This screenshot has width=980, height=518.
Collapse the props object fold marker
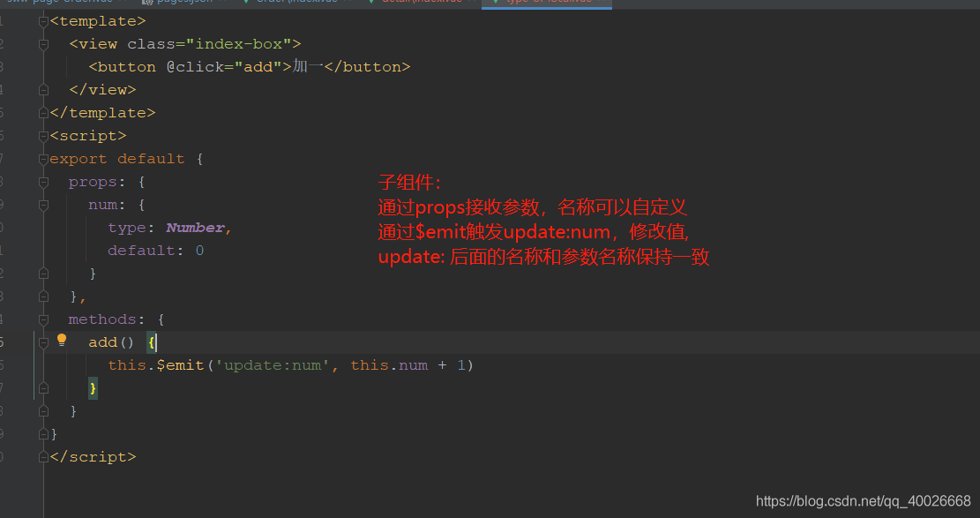pos(43,182)
